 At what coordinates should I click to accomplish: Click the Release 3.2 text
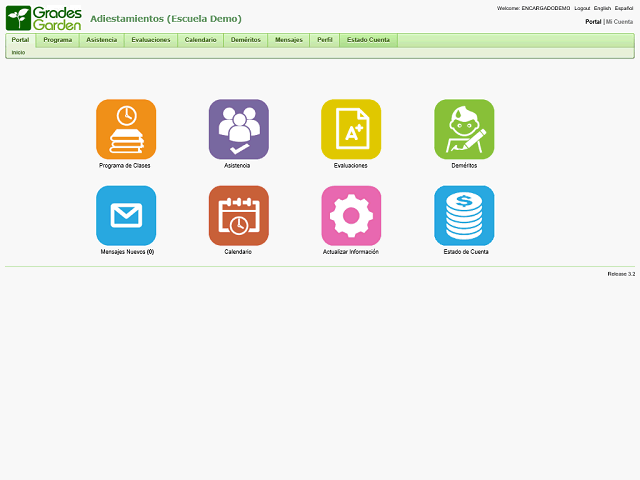(621, 274)
